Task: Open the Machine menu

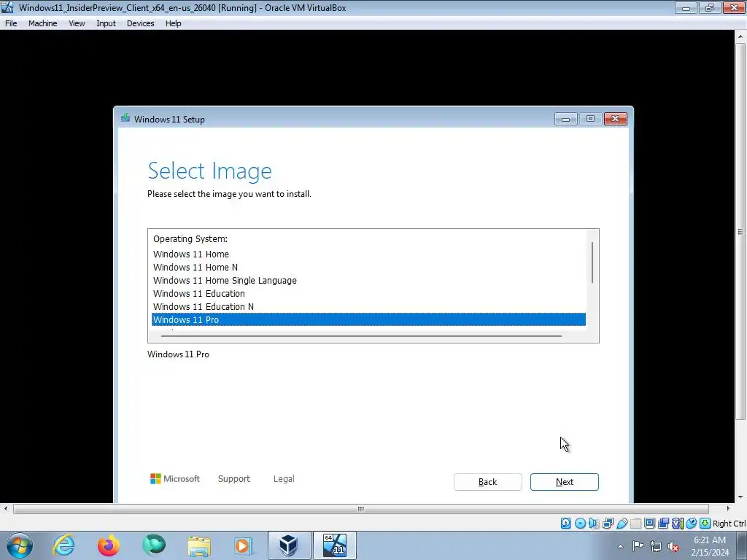Action: 43,23
